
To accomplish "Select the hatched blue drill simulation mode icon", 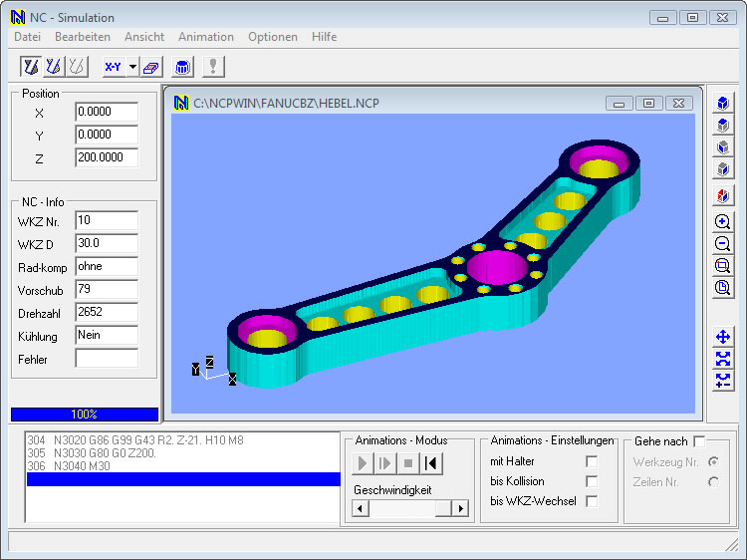I will point(54,67).
